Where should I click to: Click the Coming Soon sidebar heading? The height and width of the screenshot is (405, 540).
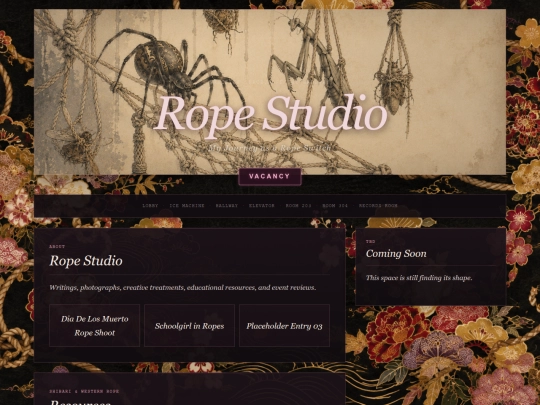click(x=396, y=253)
